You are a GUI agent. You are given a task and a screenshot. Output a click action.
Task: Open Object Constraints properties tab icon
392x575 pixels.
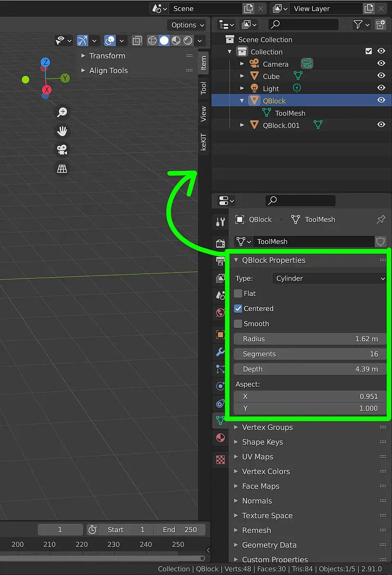click(x=220, y=403)
